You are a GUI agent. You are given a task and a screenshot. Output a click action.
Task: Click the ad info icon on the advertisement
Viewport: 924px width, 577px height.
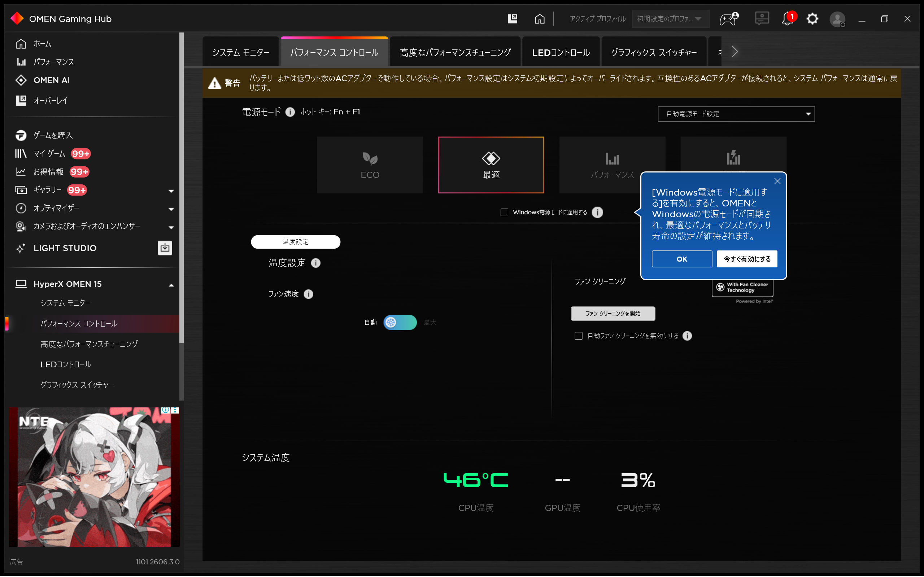coord(165,410)
